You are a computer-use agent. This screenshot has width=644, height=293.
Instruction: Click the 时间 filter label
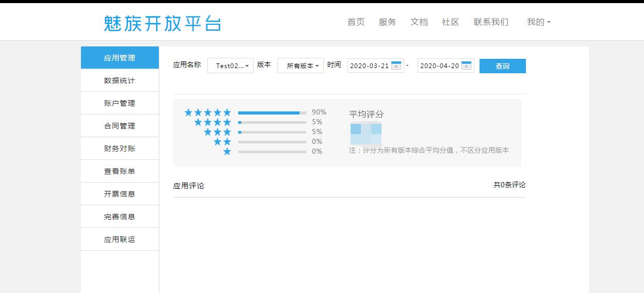(334, 65)
